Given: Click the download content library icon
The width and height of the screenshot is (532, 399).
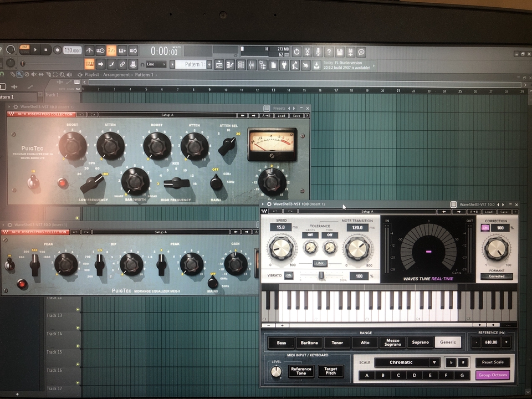Looking at the screenshot, I should coord(316,64).
